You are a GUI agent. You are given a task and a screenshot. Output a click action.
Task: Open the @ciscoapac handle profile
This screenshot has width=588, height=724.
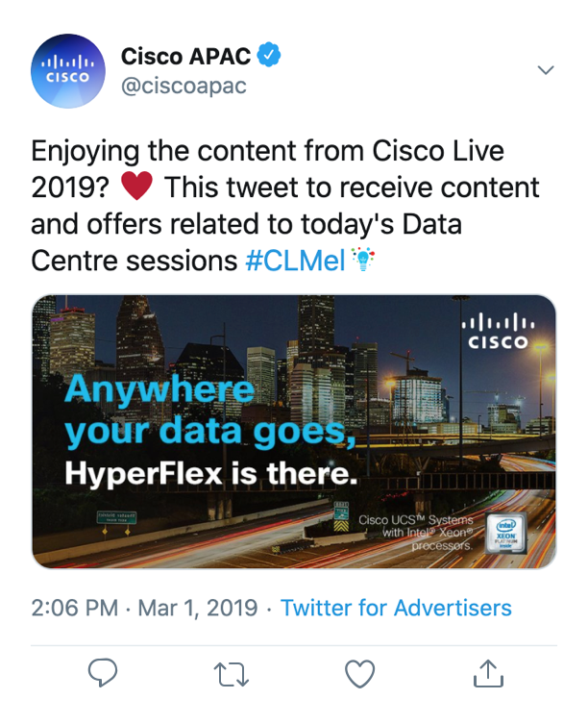click(x=184, y=86)
